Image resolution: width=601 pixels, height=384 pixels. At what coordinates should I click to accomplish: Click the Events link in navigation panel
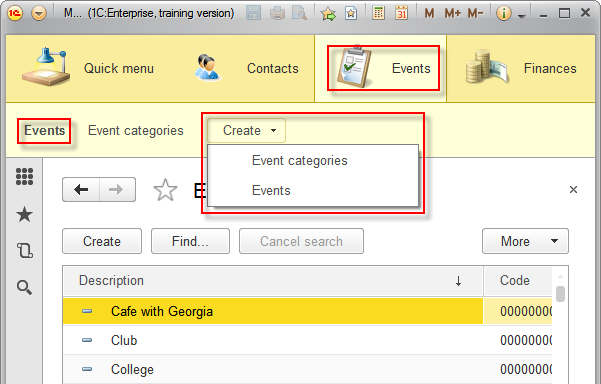click(x=44, y=130)
